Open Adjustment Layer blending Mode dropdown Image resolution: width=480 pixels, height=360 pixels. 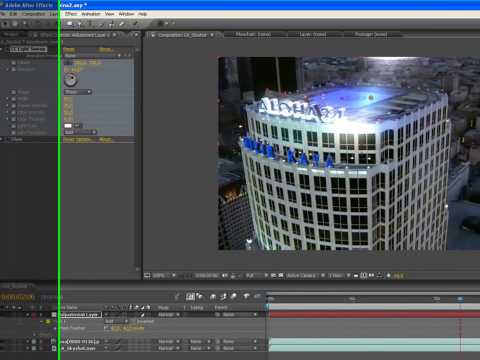coord(169,315)
